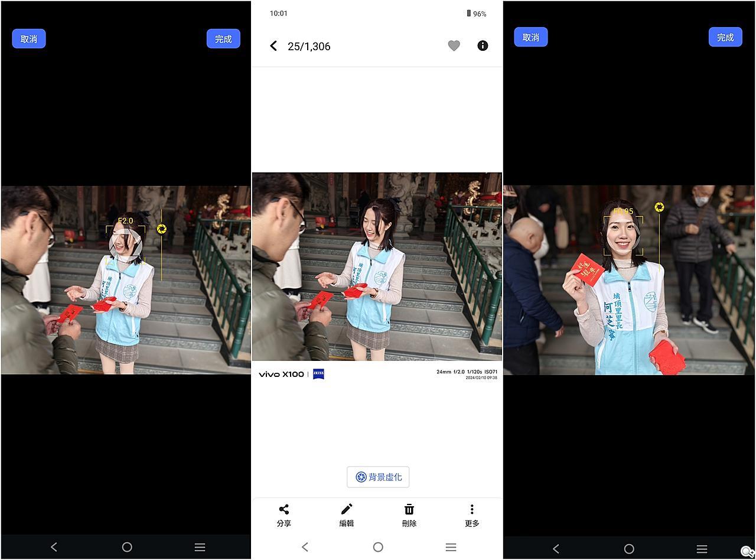Click the yellow aperture handle in right photo
Image resolution: width=756 pixels, height=560 pixels.
[x=659, y=207]
